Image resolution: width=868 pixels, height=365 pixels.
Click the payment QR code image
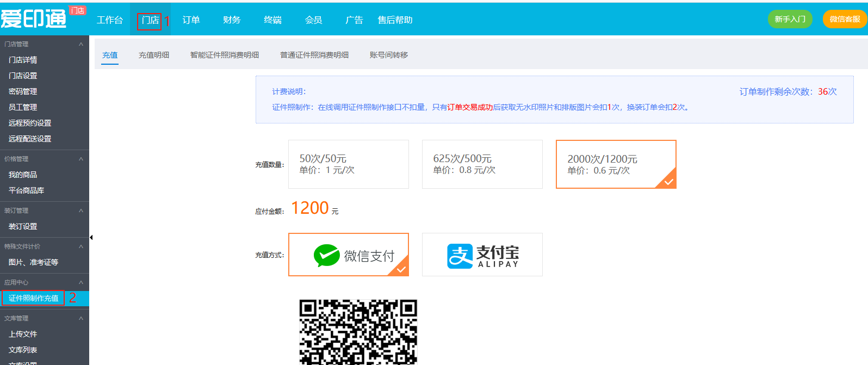click(x=358, y=331)
